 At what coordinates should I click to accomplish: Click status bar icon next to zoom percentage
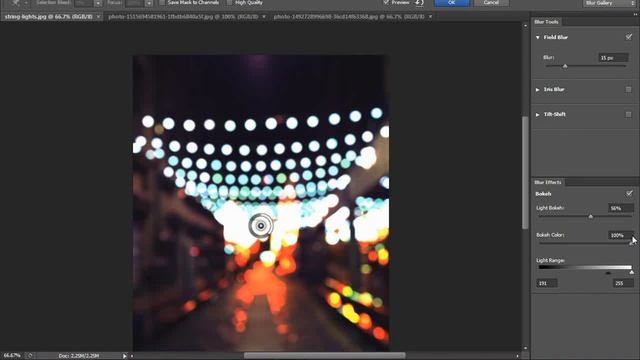click(x=30, y=356)
